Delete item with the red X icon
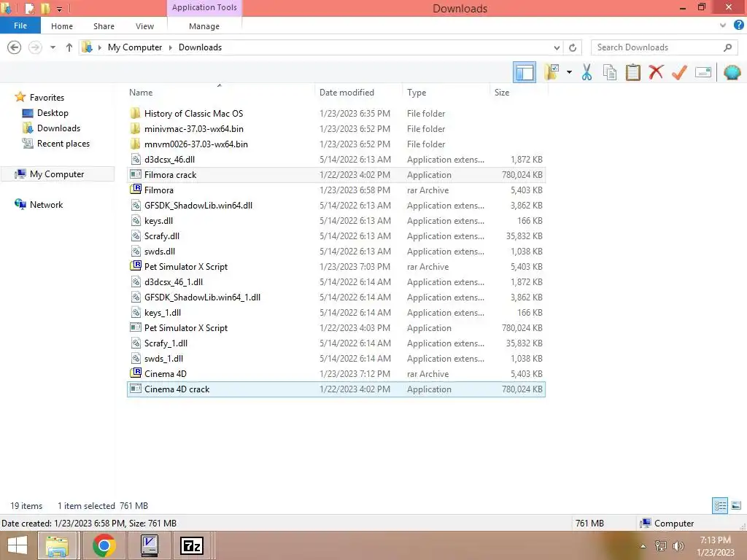The height and width of the screenshot is (560, 747). 656,72
